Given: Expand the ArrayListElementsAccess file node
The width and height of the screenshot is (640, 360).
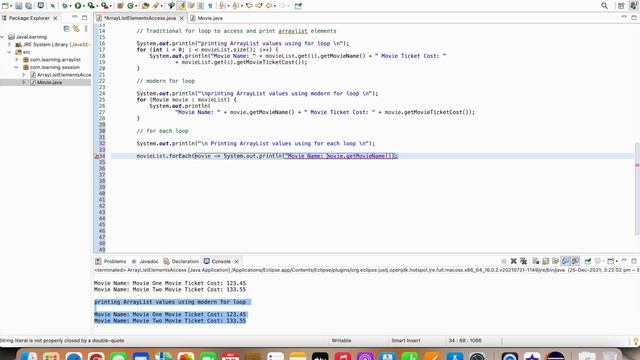Looking at the screenshot, I should click(x=24, y=75).
